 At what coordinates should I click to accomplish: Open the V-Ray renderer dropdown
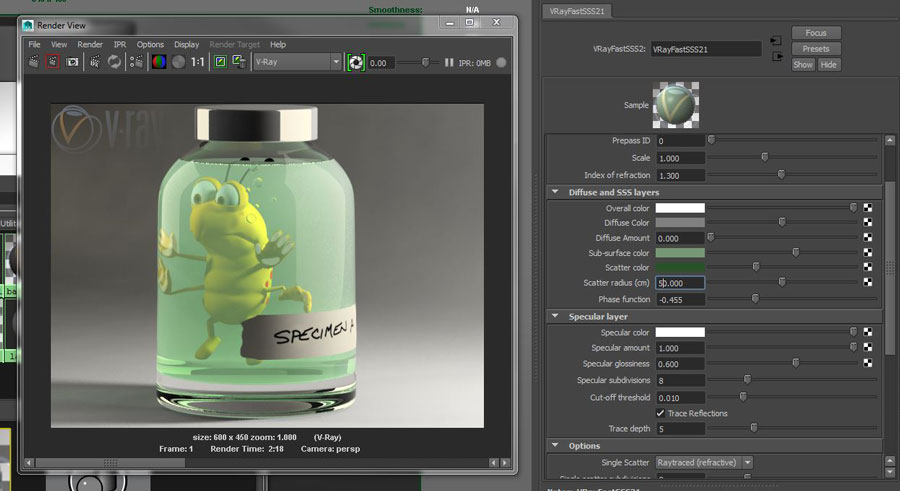(297, 62)
